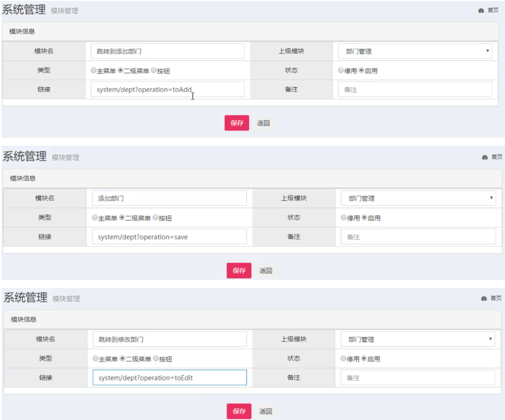Screen dimensions: 505x420
Task: Open 首页 link in top form
Action: click(493, 10)
